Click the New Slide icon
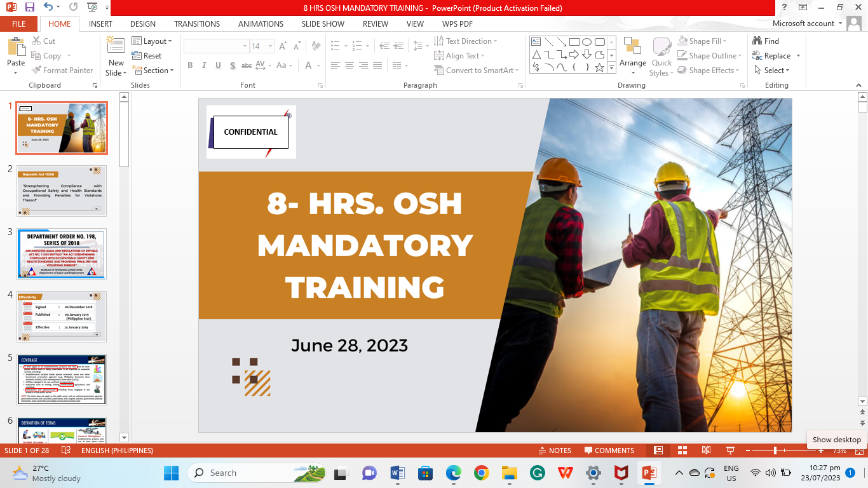868x488 pixels. tap(116, 46)
